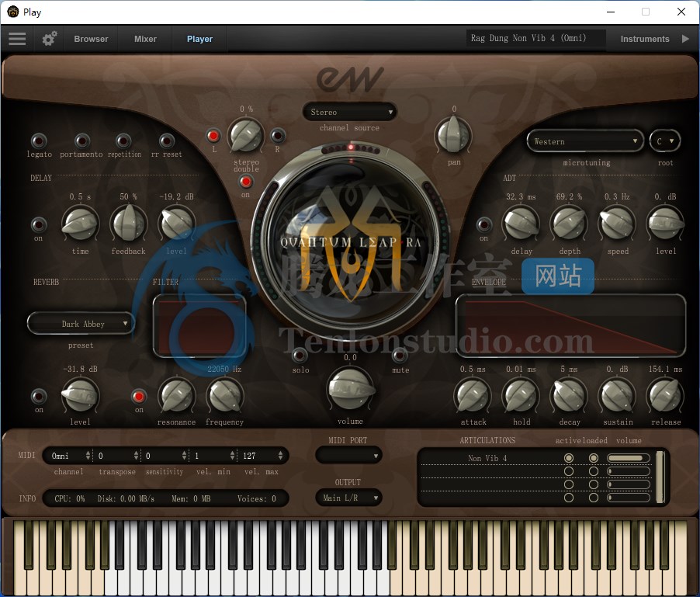Click Rag Dung Non Vib 4 instrument name
This screenshot has height=597, width=700.
point(535,38)
